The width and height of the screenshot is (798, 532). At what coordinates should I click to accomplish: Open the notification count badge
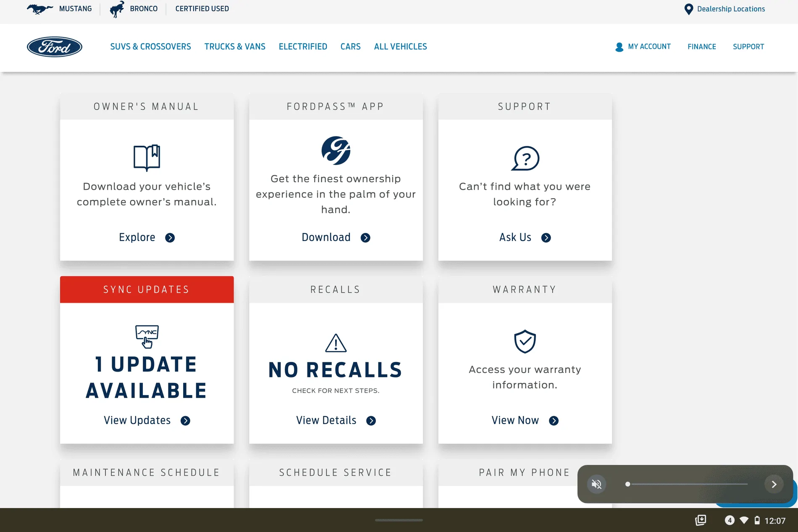coord(730,520)
